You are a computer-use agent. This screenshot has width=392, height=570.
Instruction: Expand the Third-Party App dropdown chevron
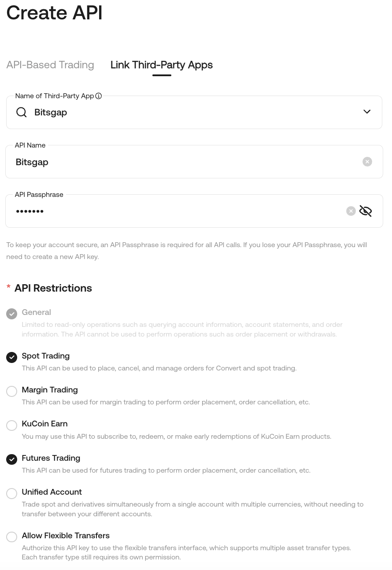pyautogui.click(x=367, y=112)
